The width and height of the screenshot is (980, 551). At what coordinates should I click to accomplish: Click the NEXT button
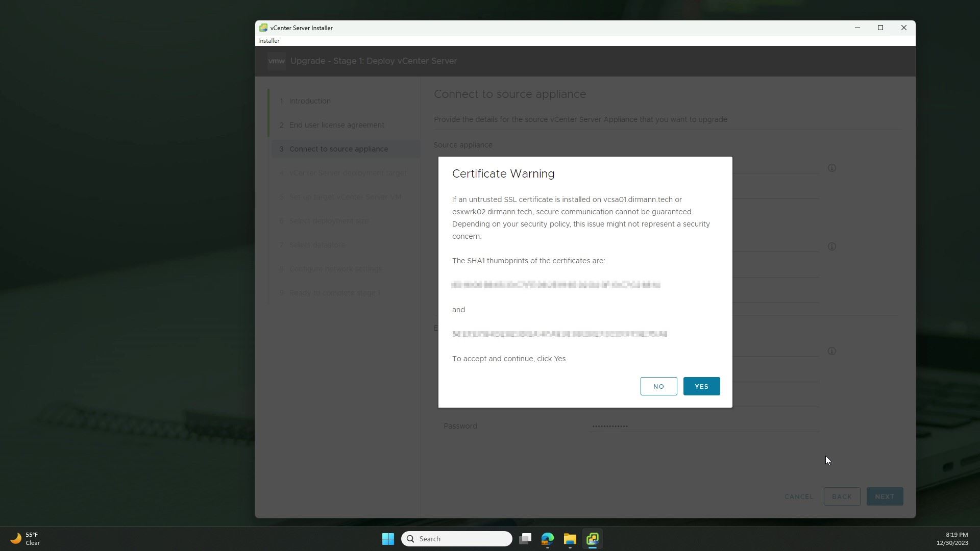click(x=885, y=496)
